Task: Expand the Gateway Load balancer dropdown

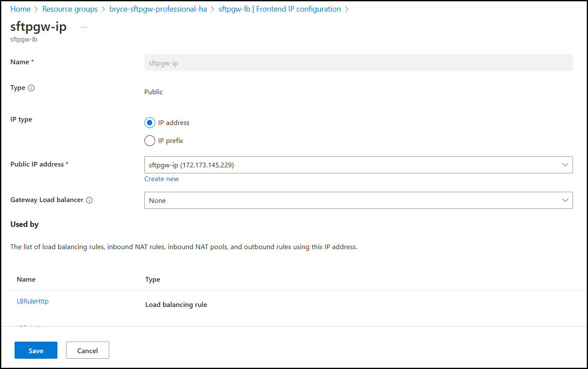Action: (x=358, y=200)
